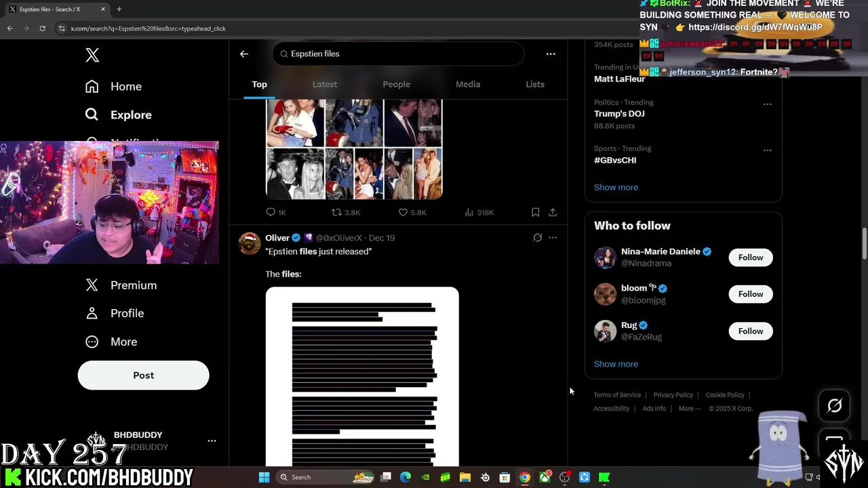The height and width of the screenshot is (488, 868).
Task: Reload the browser page
Action: 42,28
